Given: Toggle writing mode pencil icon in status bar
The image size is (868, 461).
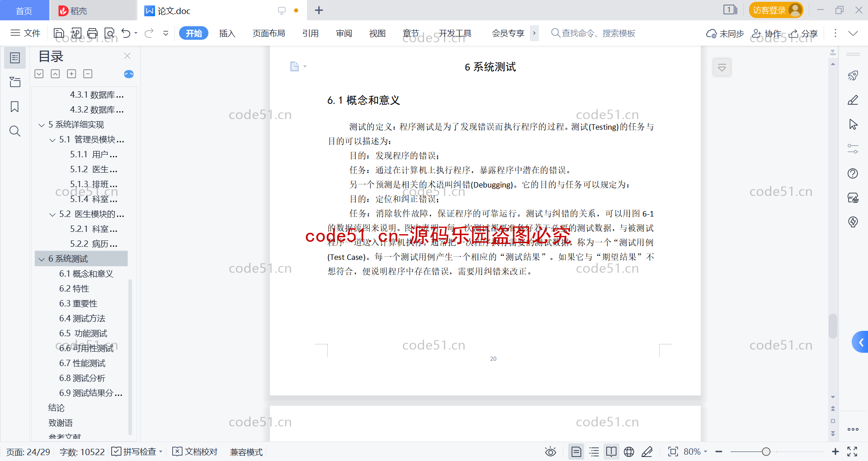Looking at the screenshot, I should click(647, 452).
